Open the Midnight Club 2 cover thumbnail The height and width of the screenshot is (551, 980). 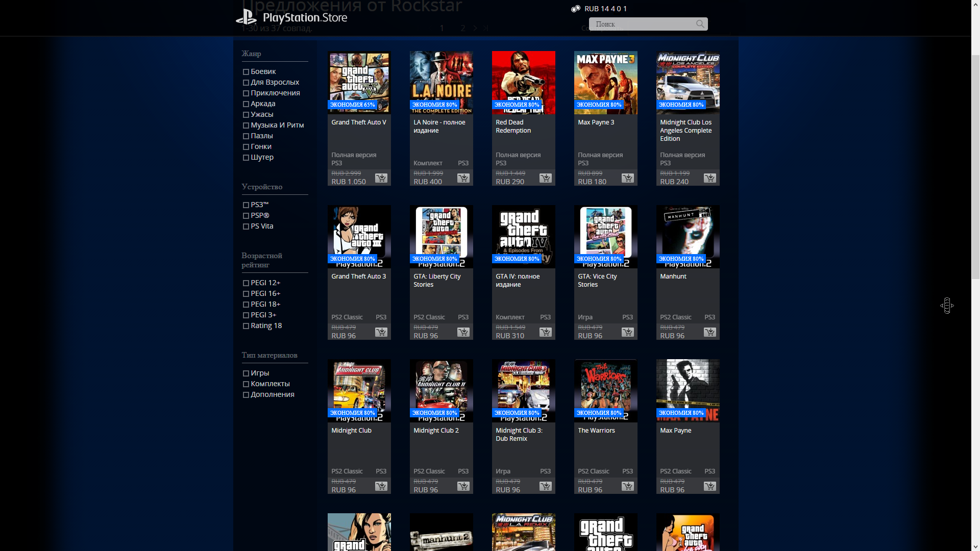[442, 391]
